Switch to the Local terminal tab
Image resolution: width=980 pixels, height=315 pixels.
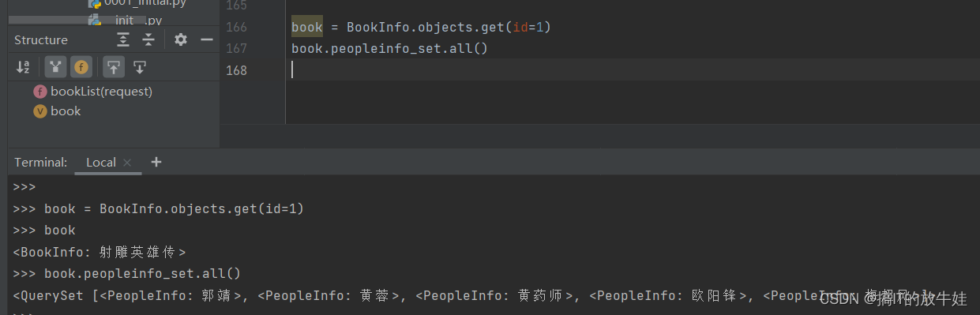[x=100, y=162]
